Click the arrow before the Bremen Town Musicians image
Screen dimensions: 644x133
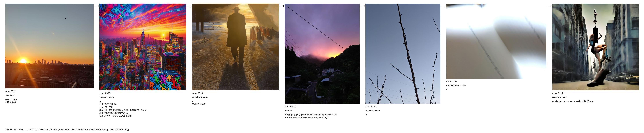pyautogui.click(x=549, y=6)
